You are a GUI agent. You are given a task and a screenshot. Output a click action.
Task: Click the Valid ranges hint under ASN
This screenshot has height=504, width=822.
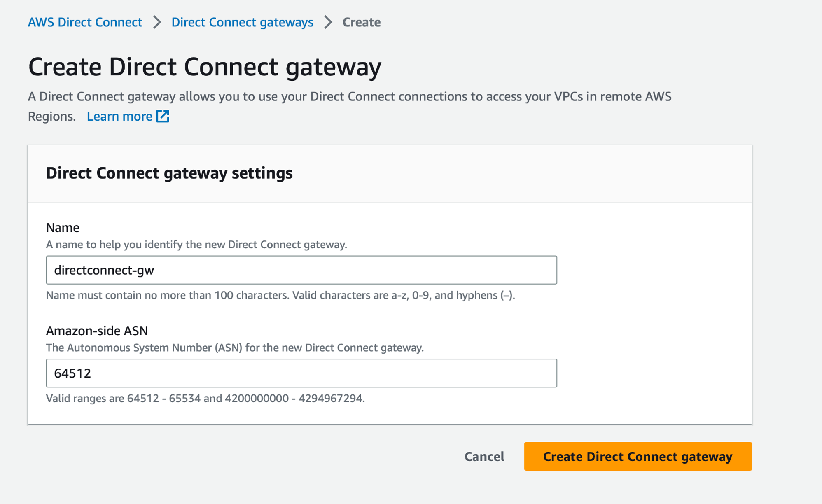click(205, 398)
